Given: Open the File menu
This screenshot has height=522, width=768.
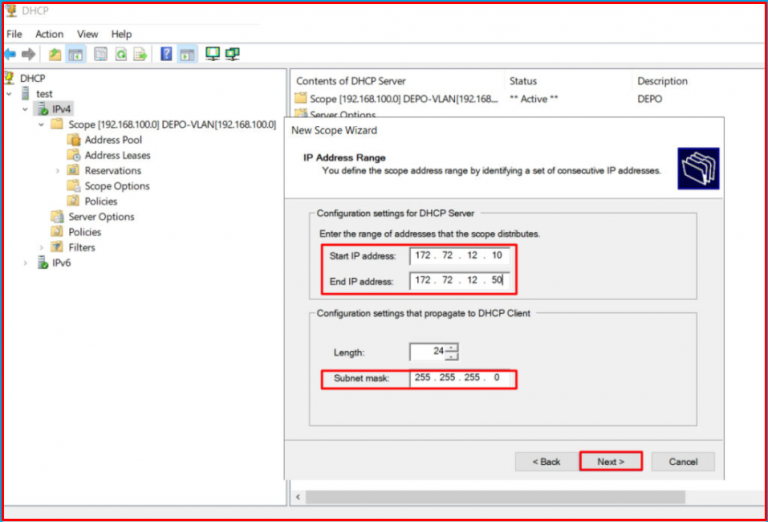Looking at the screenshot, I should (x=14, y=34).
